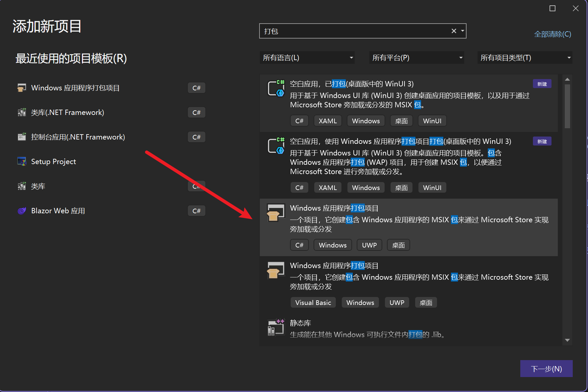
Task: Click 新建 badge on 空白应用，已打包 template
Action: click(x=542, y=84)
